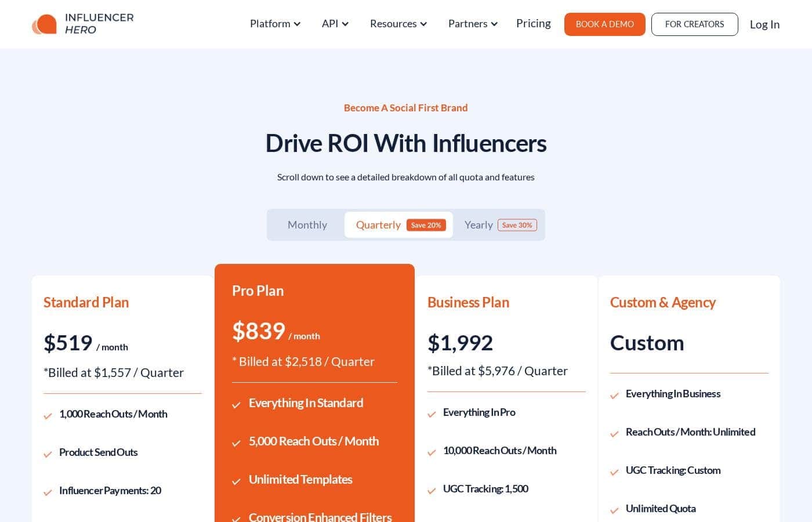
Task: Click checkmark next to UGC Tracking: 1,500
Action: pos(432,491)
